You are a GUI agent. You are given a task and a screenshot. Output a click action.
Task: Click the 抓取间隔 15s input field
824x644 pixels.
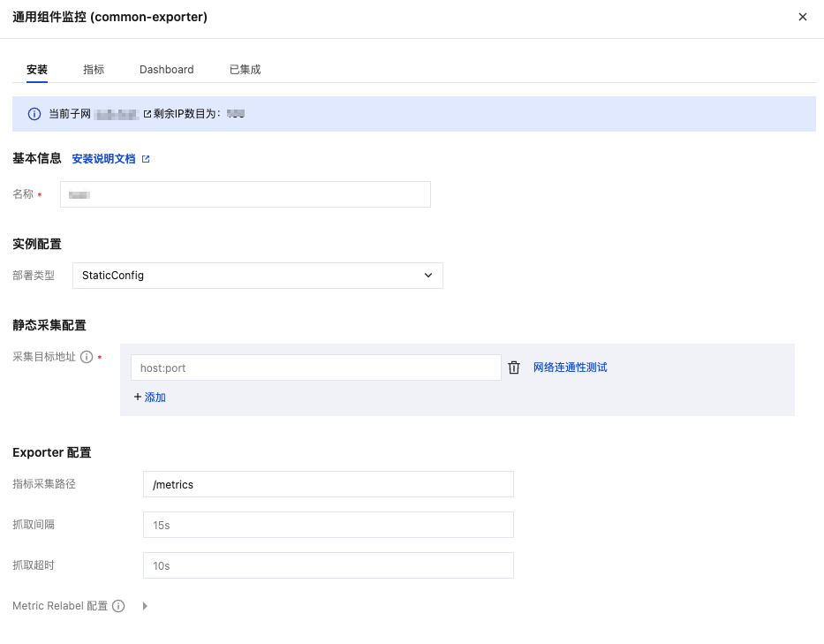(x=329, y=525)
